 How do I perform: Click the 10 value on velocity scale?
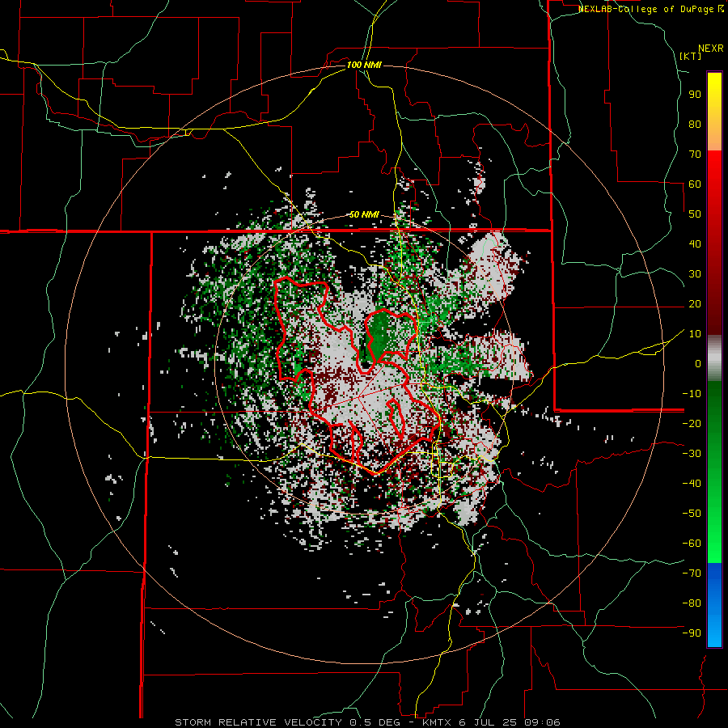point(695,334)
